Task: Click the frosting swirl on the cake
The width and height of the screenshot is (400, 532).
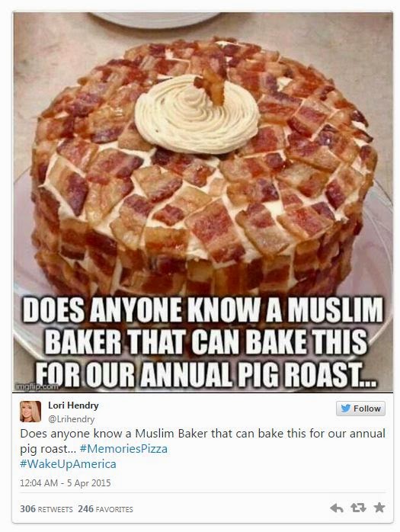Action: (x=197, y=114)
